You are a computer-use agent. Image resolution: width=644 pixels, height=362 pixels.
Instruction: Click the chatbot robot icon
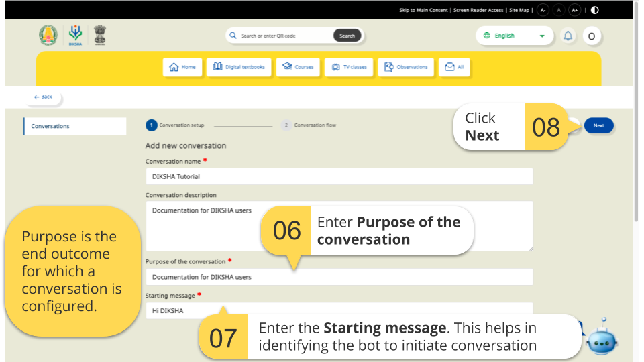click(600, 338)
